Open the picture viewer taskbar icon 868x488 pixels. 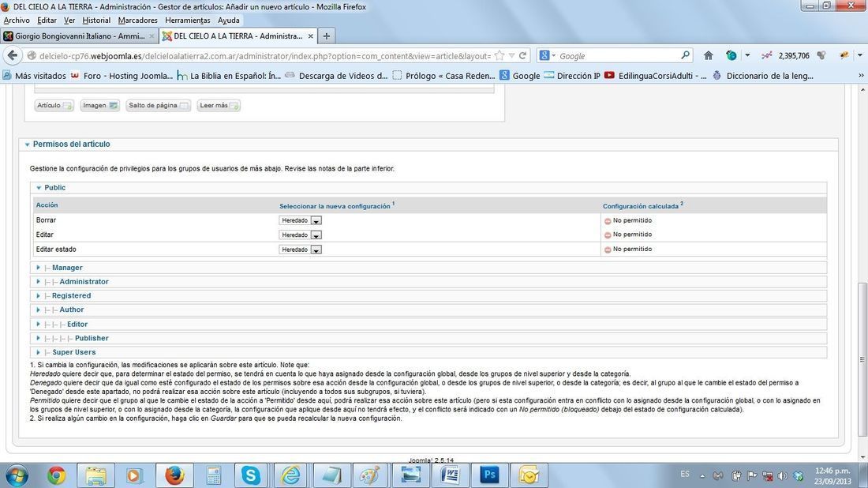(x=410, y=475)
